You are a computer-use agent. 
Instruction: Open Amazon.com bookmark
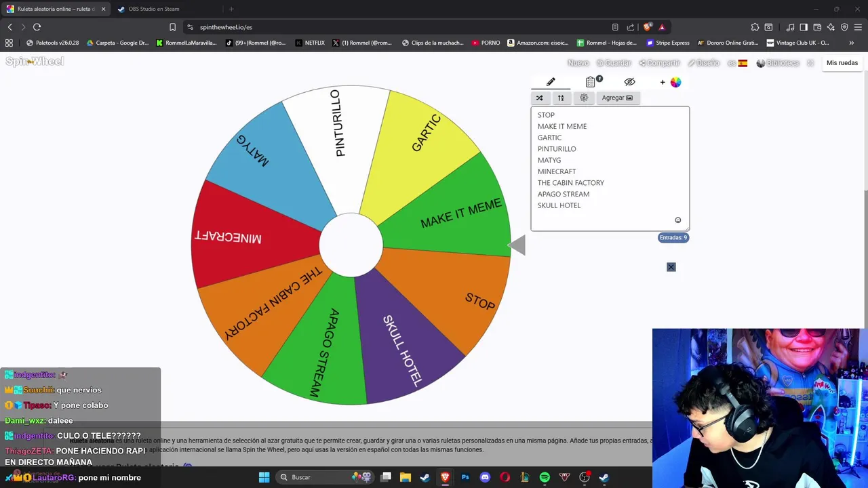pyautogui.click(x=538, y=43)
